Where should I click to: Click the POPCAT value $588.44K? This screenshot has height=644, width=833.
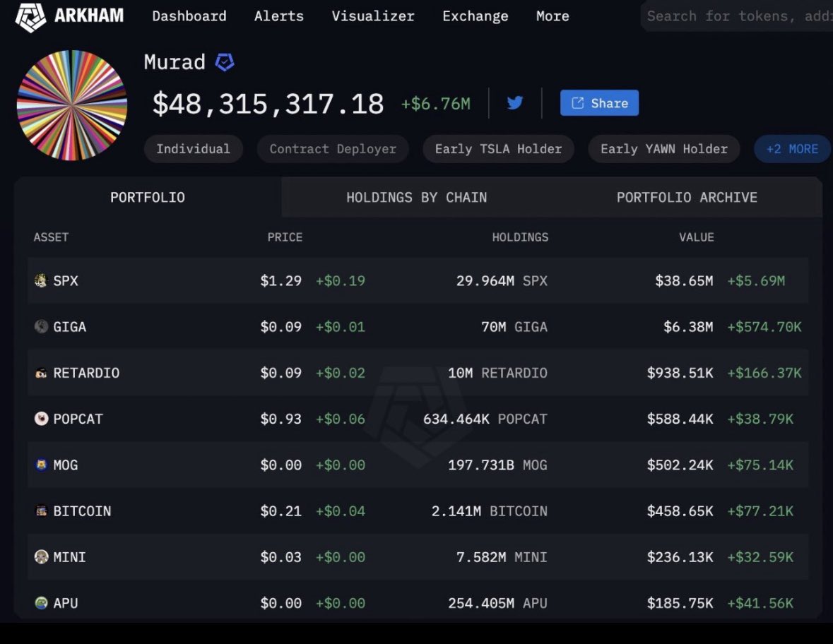coord(680,419)
